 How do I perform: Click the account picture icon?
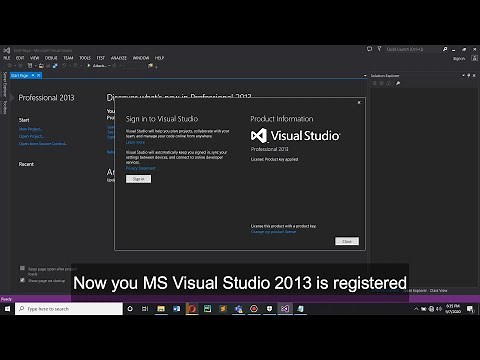coord(474,58)
